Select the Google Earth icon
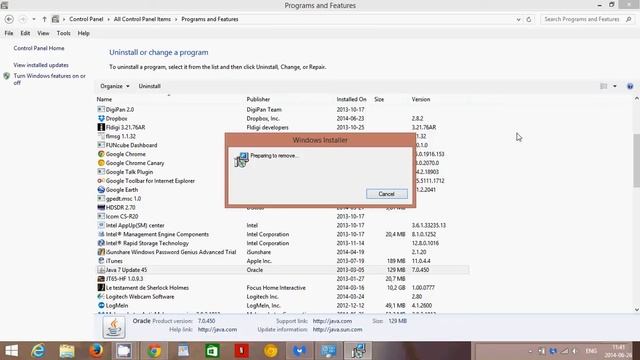Viewport: 640px width, 360px height. [x=101, y=190]
